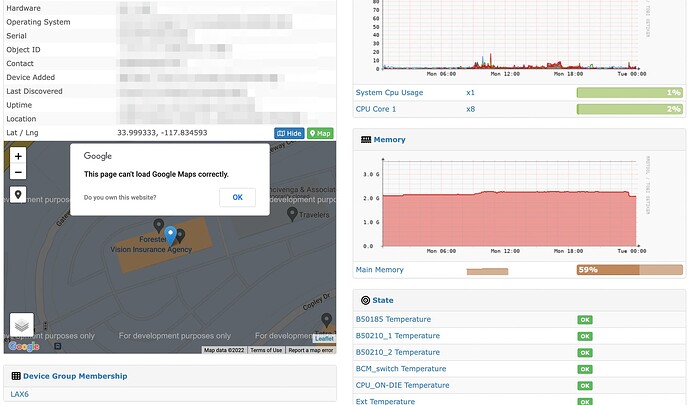Image resolution: width=690 pixels, height=405 pixels.
Task: Zoom in on the map
Action: [19, 157]
